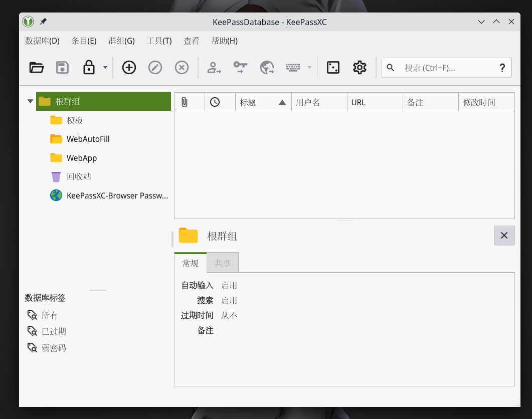The height and width of the screenshot is (419, 532).
Task: Switch to the 常规 tab
Action: click(190, 263)
